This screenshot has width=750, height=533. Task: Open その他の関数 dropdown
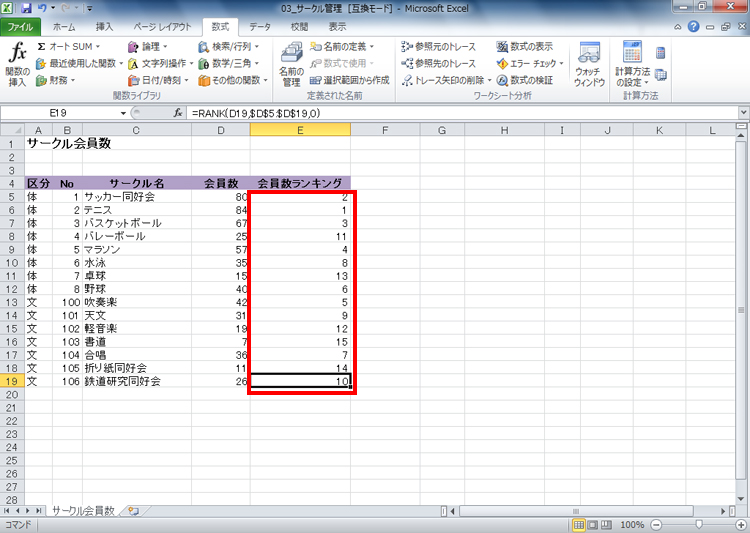233,80
